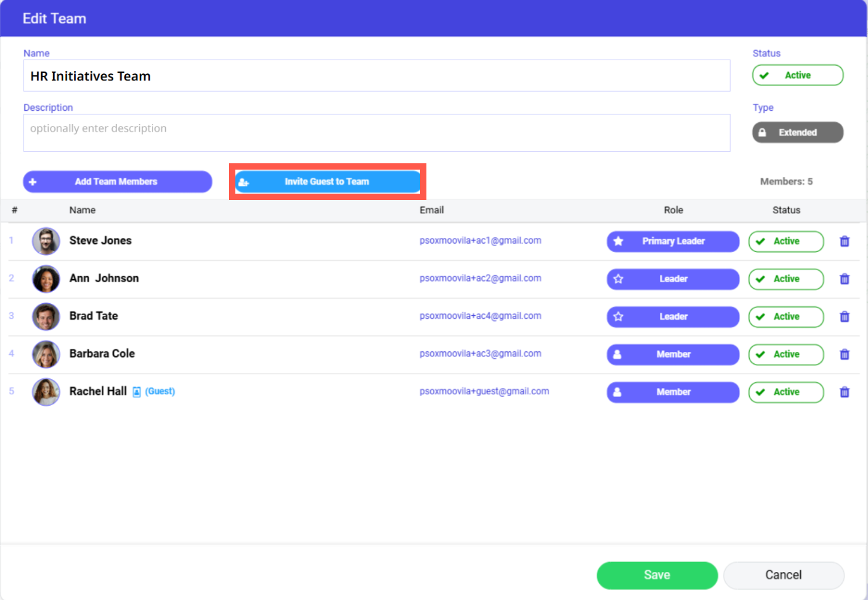This screenshot has height=600, width=868.
Task: Click the Members: 5 count
Action: pos(786,182)
